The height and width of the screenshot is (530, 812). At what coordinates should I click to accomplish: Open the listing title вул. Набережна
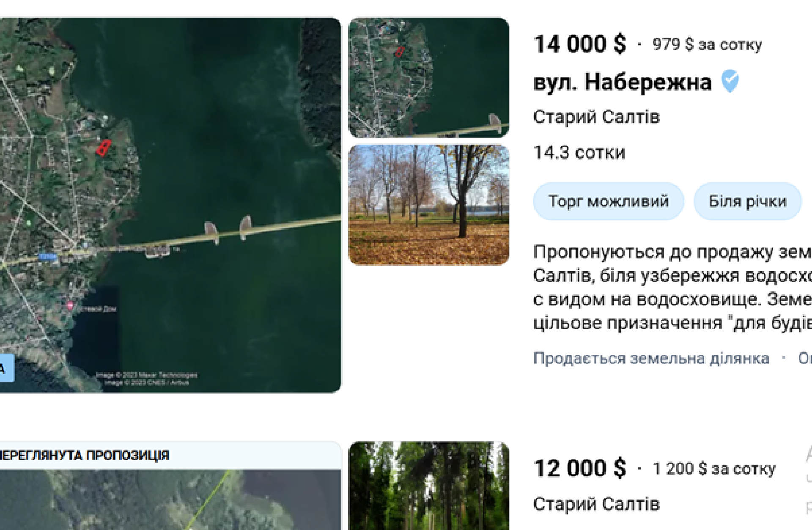(623, 82)
